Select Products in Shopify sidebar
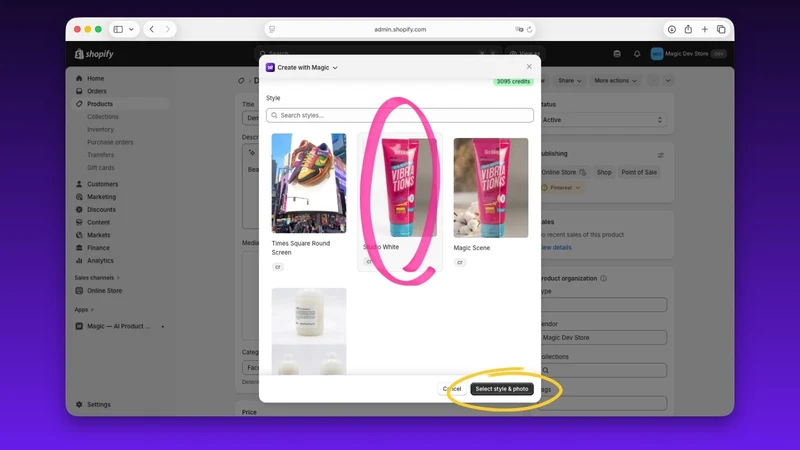The image size is (800, 450). coord(99,104)
